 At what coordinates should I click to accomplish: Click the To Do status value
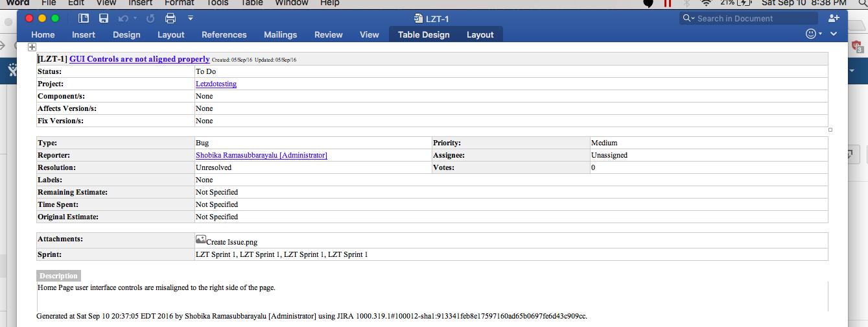tap(205, 71)
